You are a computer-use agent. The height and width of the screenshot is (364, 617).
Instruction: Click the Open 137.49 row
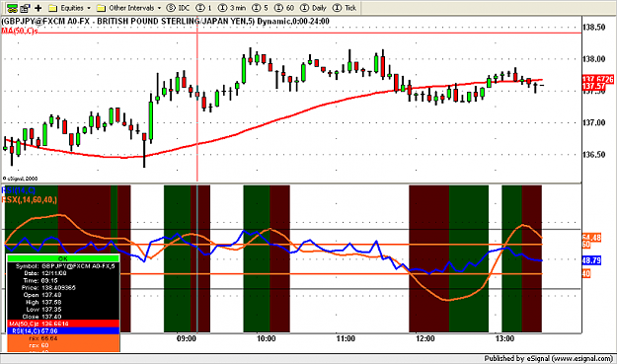coord(63,295)
